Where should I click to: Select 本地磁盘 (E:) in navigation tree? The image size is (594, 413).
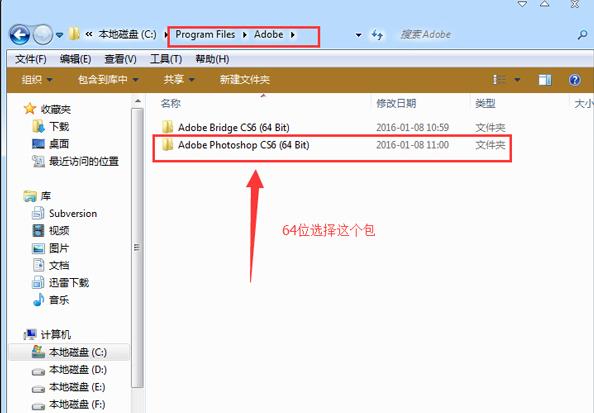(x=77, y=387)
